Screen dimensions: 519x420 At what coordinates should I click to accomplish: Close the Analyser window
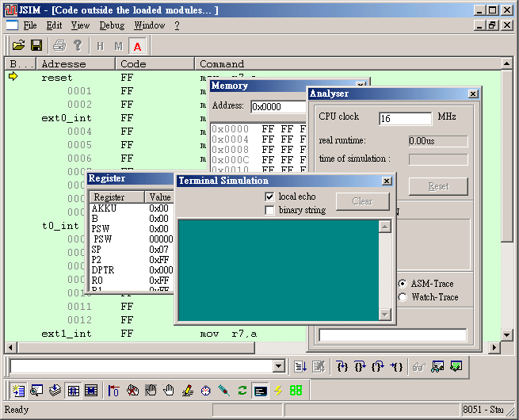click(473, 94)
